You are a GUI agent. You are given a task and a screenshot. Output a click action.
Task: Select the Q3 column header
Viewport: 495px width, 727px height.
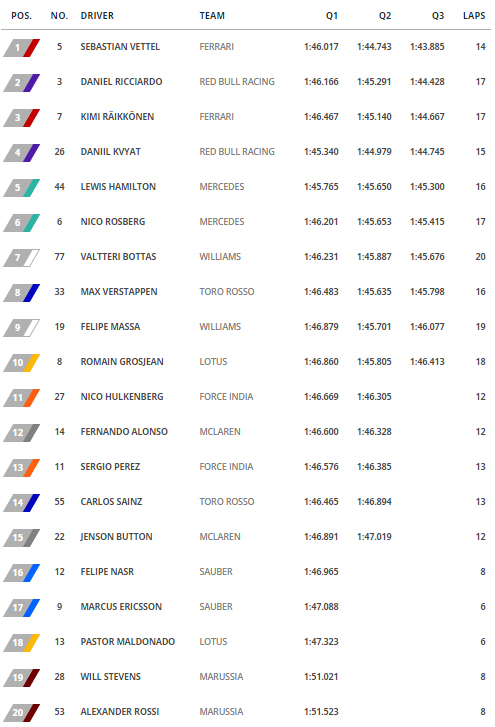[438, 16]
